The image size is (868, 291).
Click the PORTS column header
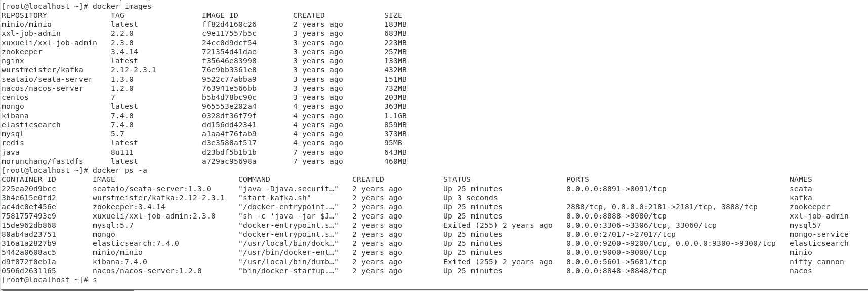pos(577,179)
